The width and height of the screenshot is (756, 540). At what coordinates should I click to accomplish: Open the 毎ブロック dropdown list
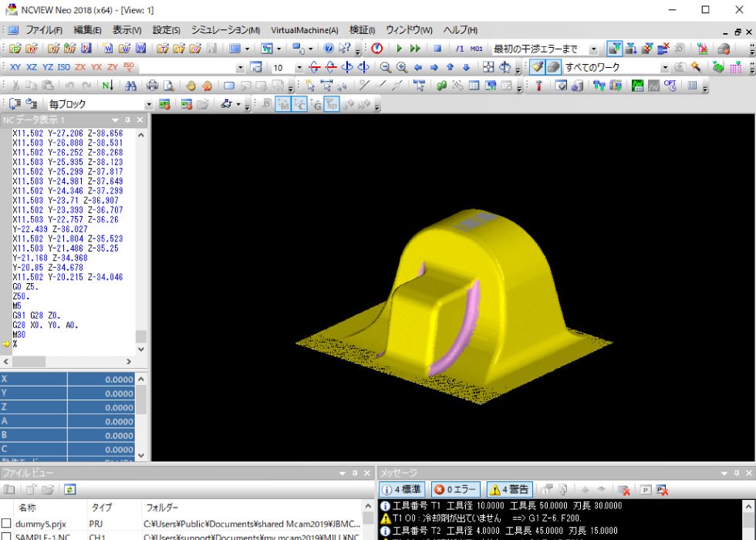[149, 104]
